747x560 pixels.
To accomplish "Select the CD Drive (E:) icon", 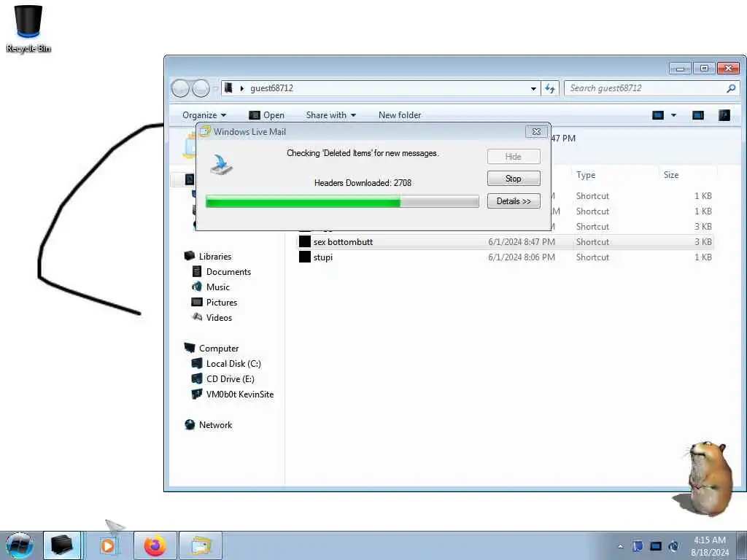I will point(196,378).
